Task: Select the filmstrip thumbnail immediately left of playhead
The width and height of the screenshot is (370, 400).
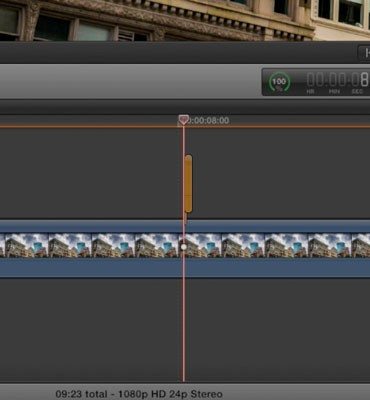Action: [x=157, y=246]
